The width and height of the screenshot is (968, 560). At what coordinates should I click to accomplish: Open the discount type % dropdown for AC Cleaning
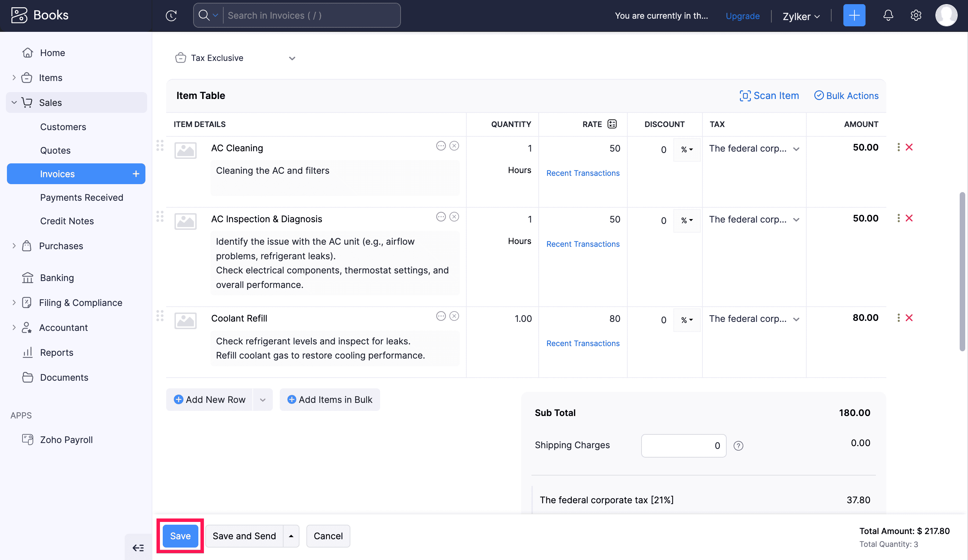click(687, 150)
